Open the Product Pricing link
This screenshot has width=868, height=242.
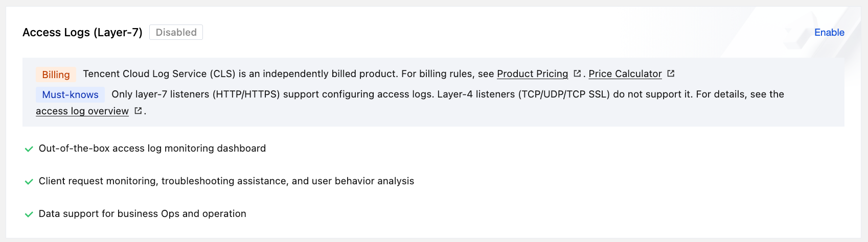532,74
